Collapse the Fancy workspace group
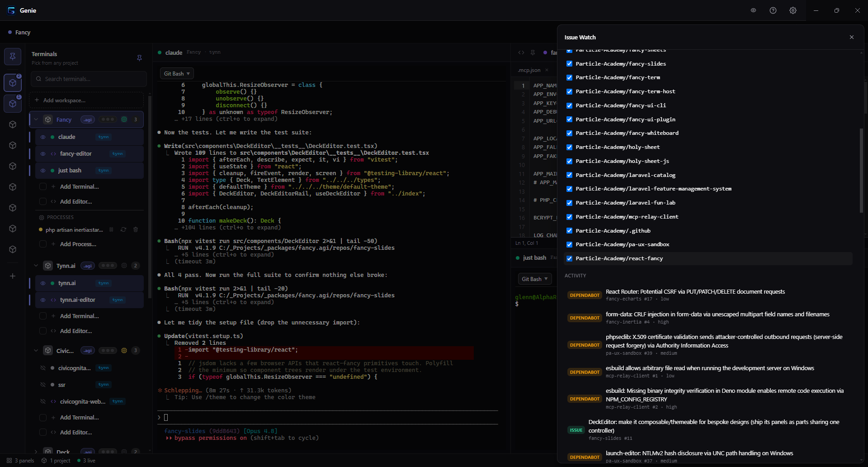Screen dimensions: 868x467 pyautogui.click(x=36, y=119)
